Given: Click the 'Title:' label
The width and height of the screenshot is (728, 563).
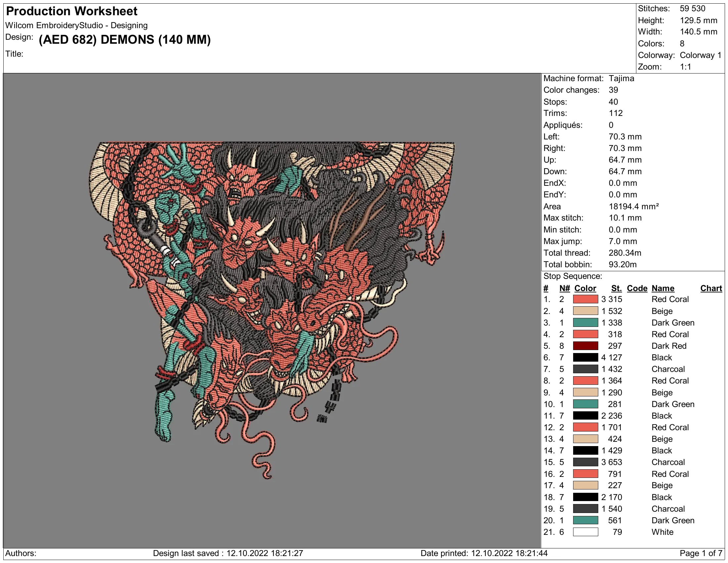Looking at the screenshot, I should [14, 54].
